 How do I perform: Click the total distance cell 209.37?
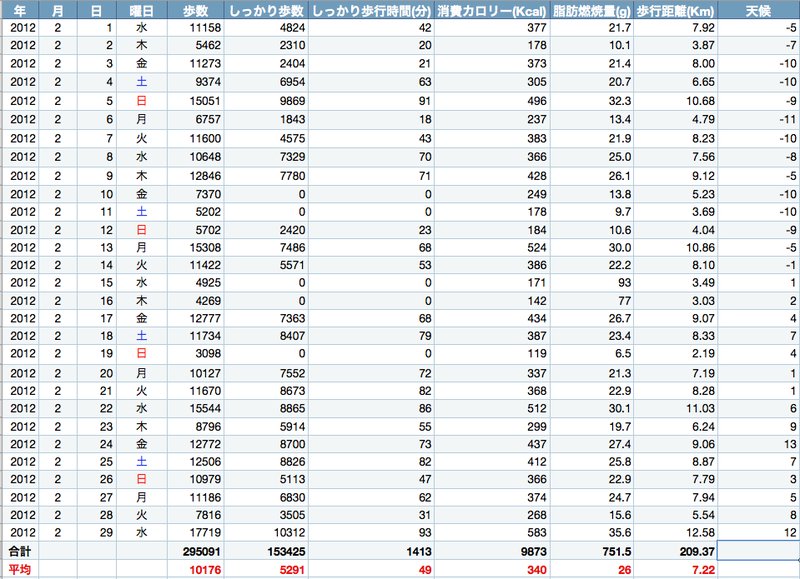click(x=675, y=550)
